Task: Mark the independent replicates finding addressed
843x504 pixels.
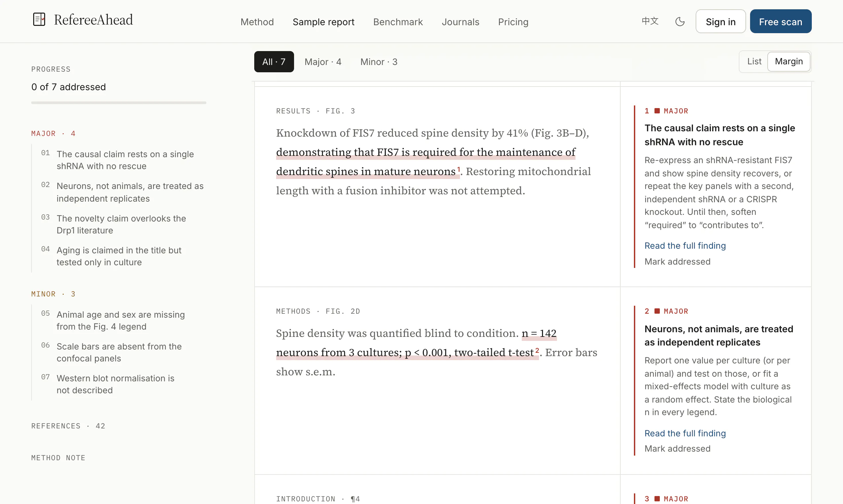Action: tap(677, 449)
